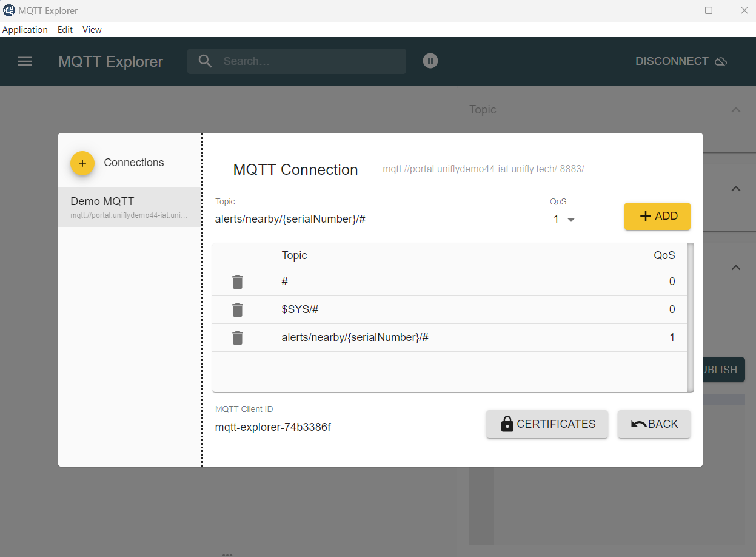Click the BACK button
This screenshot has width=756, height=557.
[654, 424]
